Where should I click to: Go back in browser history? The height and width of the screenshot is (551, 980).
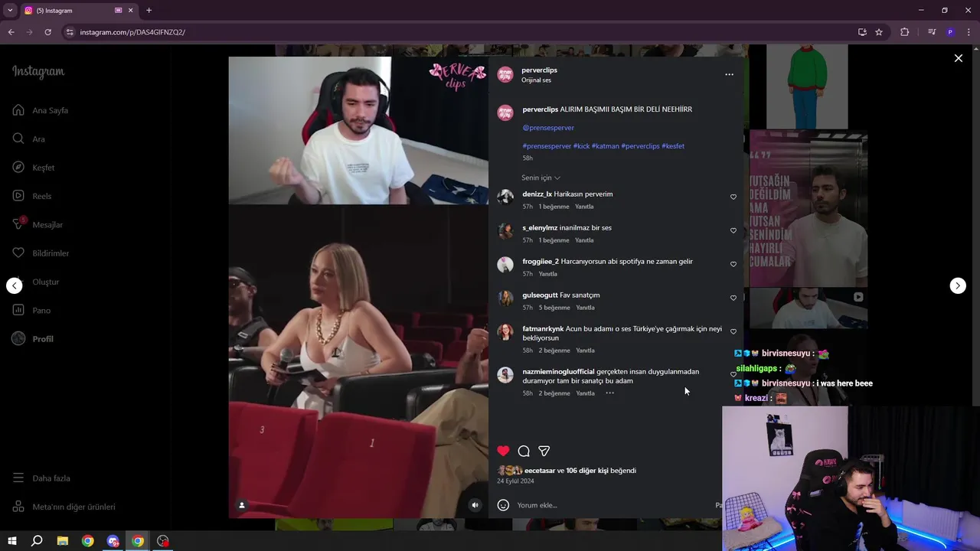11,32
